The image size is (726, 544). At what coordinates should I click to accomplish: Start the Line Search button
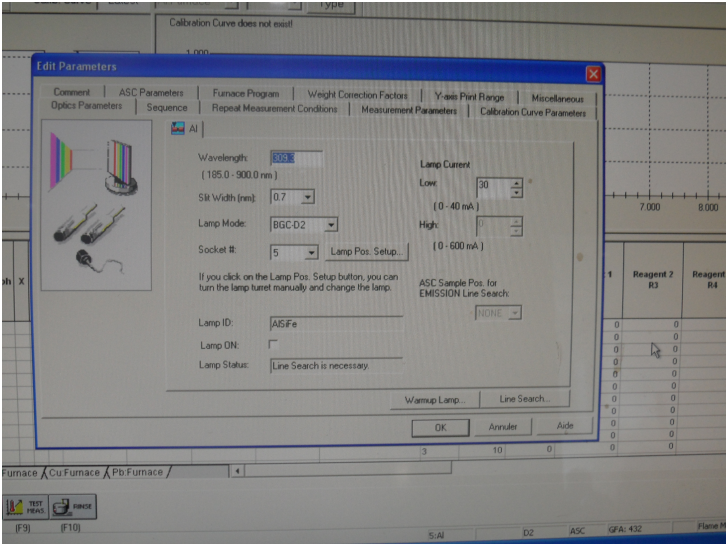[525, 399]
